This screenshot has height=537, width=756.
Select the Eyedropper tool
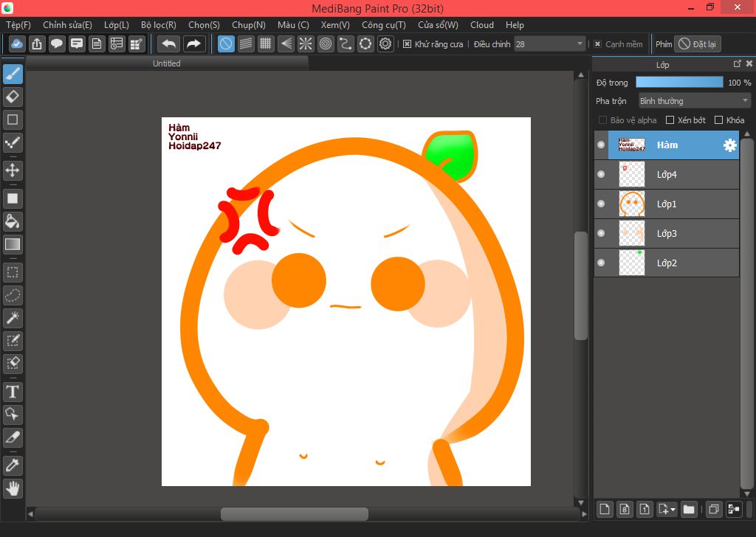pyautogui.click(x=13, y=465)
